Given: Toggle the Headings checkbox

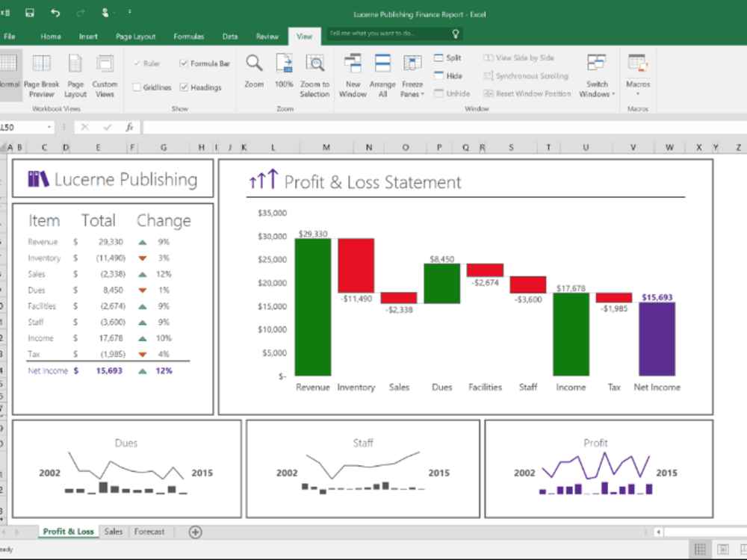Looking at the screenshot, I should click(184, 87).
